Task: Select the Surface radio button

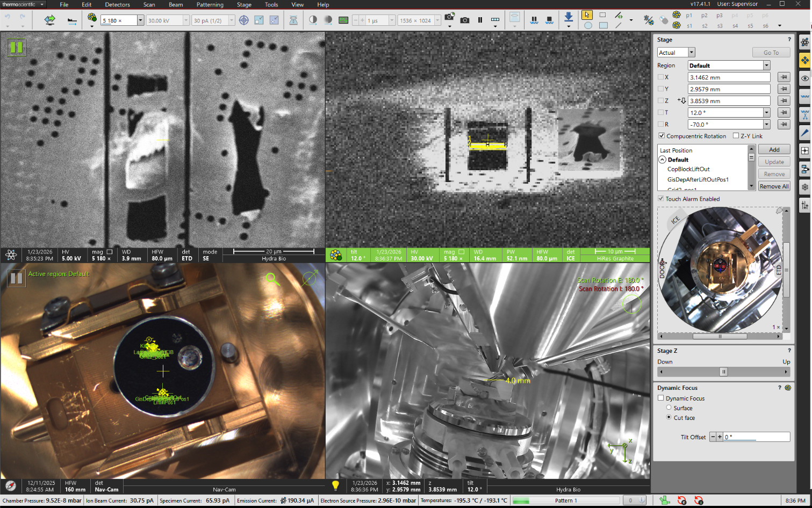Action: (669, 408)
